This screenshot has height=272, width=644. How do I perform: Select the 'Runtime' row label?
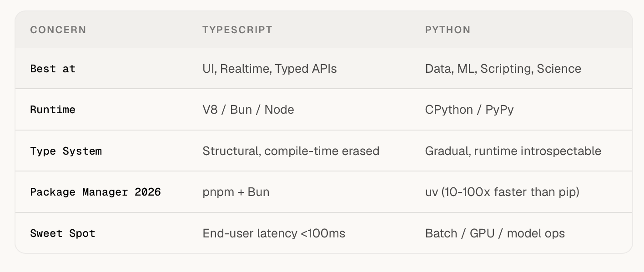point(53,110)
